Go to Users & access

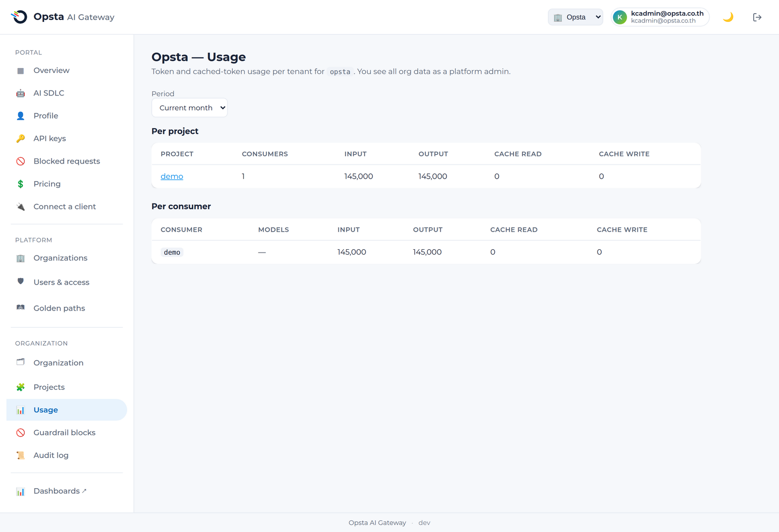[x=67, y=282]
